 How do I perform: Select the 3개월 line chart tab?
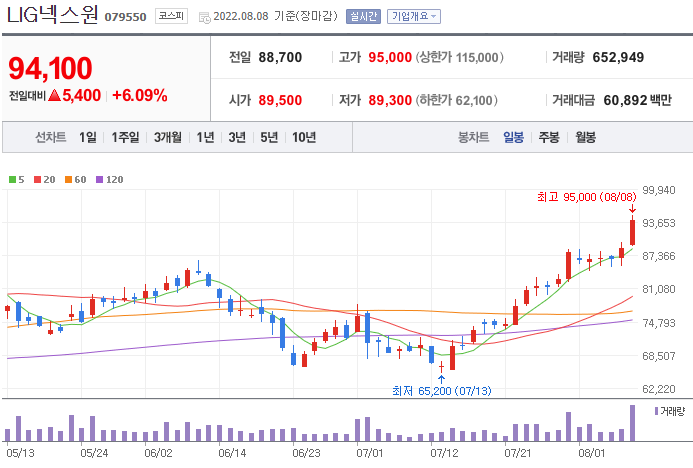click(x=168, y=137)
